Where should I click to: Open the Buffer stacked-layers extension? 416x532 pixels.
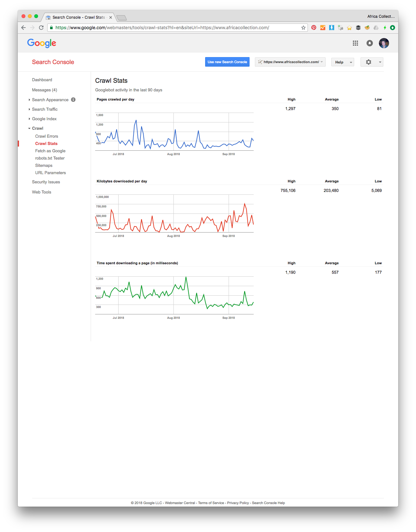(358, 28)
